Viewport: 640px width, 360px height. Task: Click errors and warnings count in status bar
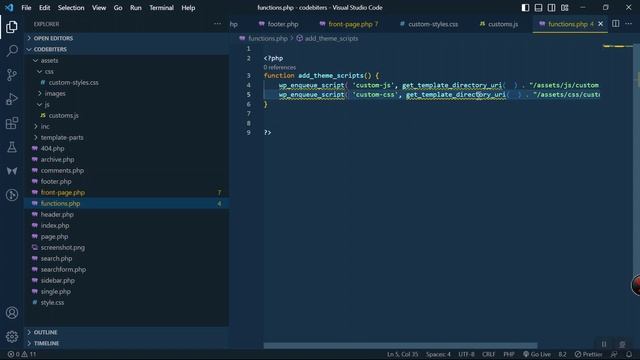(x=22, y=354)
